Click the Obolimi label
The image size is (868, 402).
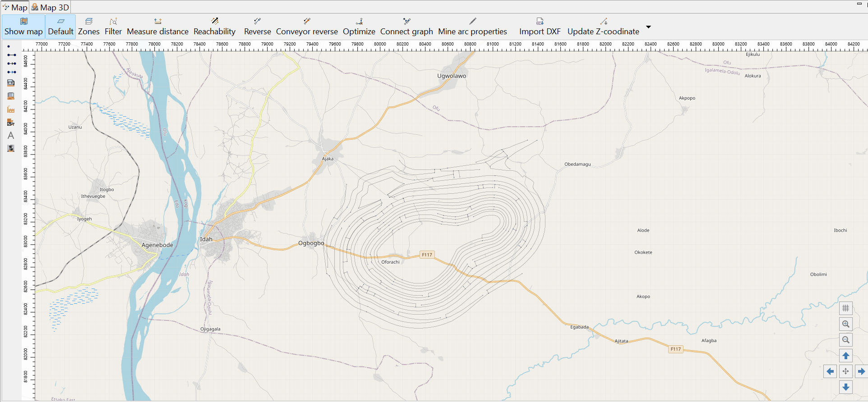pyautogui.click(x=818, y=274)
